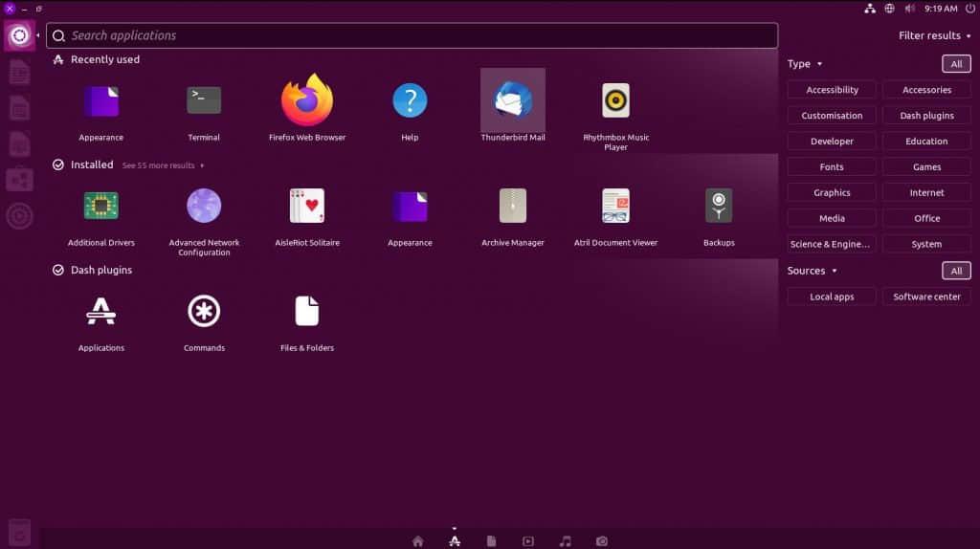This screenshot has height=549, width=980.
Task: Collapse the Sources filter section
Action: 812,271
